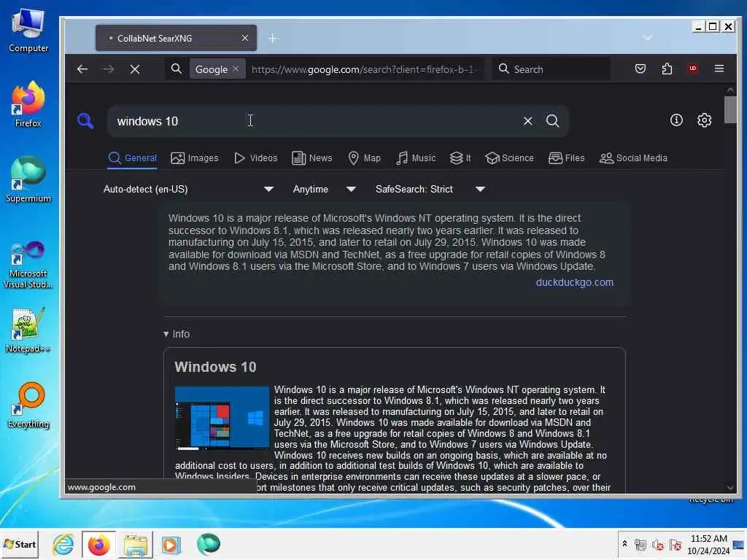Open the Anytime time range dropdown
The image size is (747, 560).
325,189
